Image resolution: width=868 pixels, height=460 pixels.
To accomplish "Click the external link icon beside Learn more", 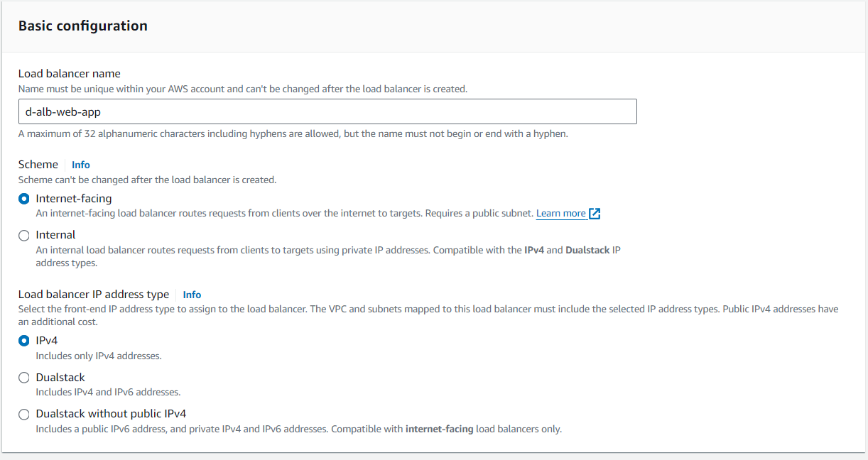I will point(595,214).
